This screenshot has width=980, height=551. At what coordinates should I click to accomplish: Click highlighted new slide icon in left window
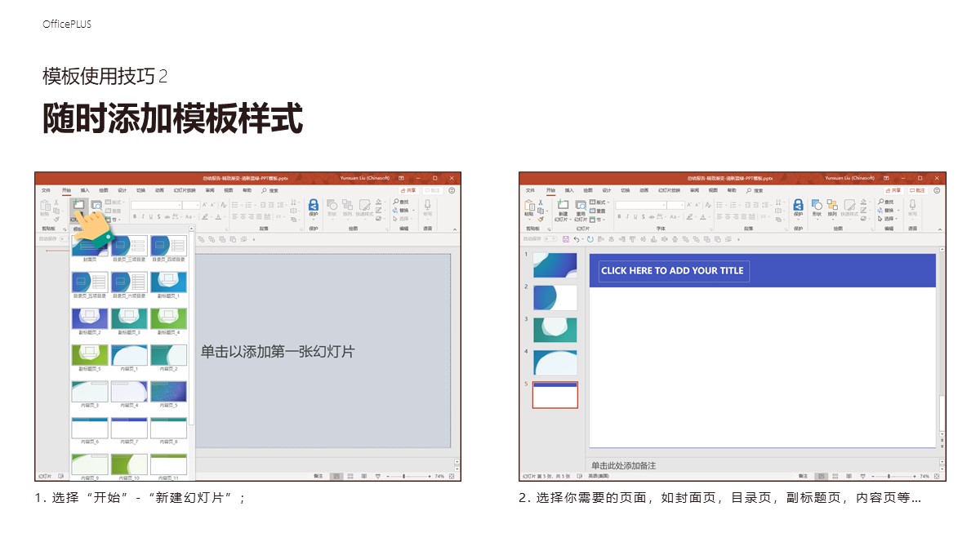(x=78, y=205)
